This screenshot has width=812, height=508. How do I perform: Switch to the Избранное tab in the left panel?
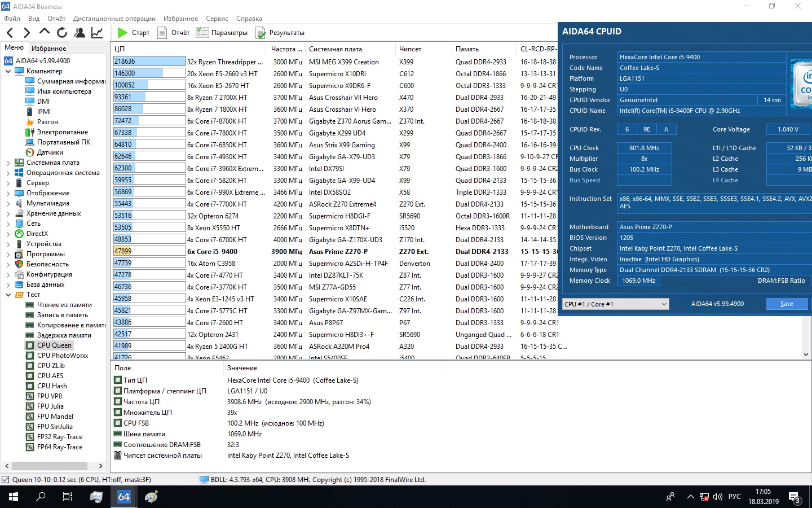click(x=49, y=49)
